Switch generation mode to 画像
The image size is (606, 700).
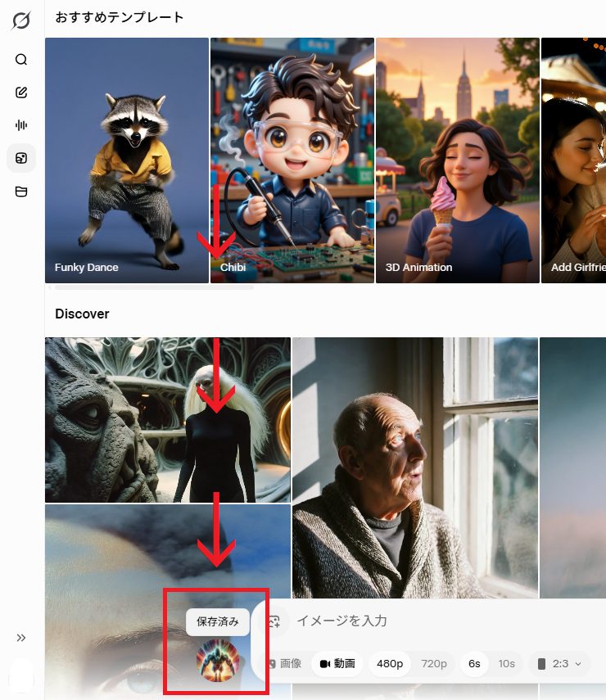(x=285, y=664)
